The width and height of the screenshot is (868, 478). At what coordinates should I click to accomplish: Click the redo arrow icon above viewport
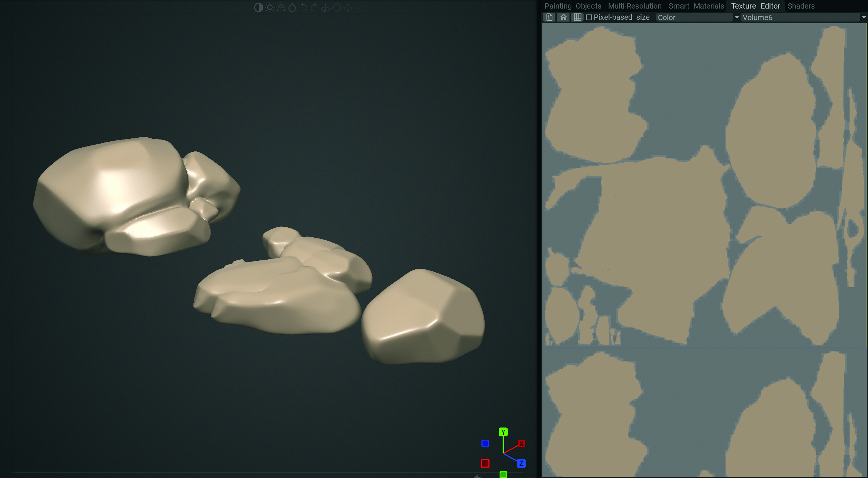314,7
